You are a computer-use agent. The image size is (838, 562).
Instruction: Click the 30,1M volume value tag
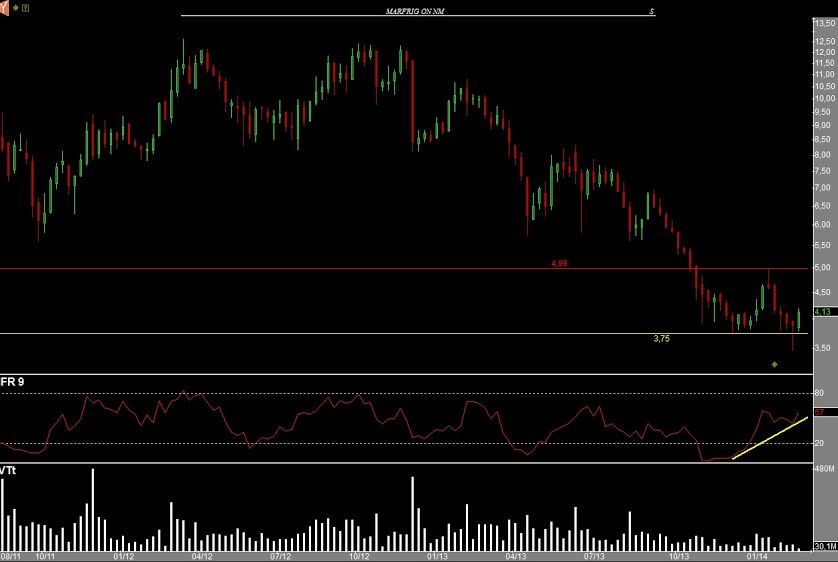tap(825, 546)
